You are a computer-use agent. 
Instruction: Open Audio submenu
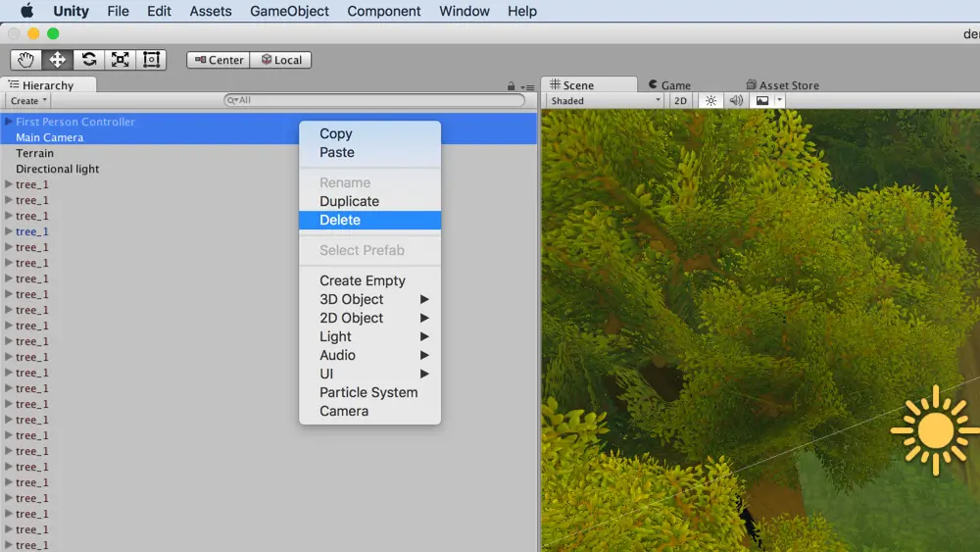370,355
